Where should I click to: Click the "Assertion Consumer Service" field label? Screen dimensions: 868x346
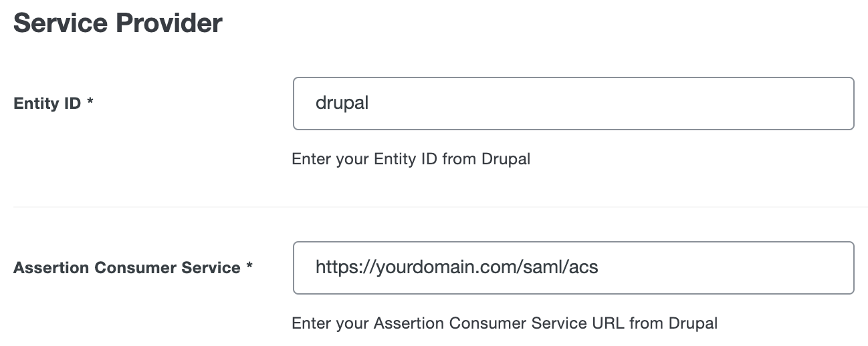tap(126, 268)
